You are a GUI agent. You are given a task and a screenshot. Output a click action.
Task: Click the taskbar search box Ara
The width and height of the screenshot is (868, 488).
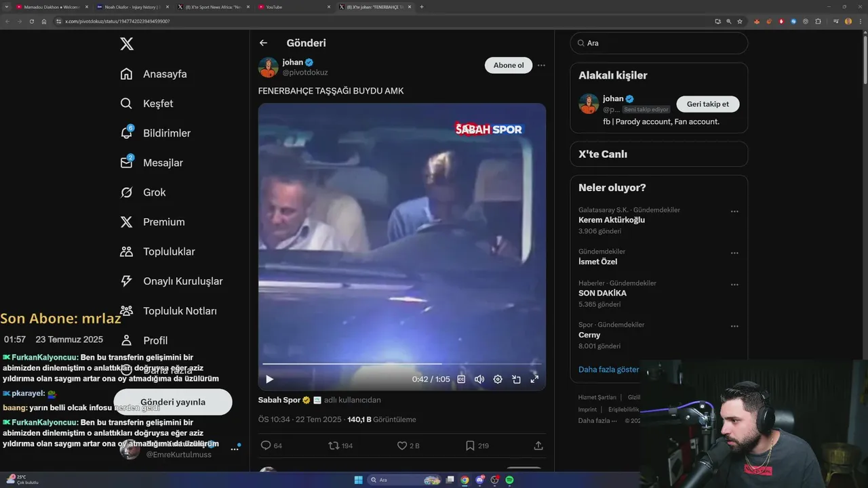pyautogui.click(x=404, y=480)
